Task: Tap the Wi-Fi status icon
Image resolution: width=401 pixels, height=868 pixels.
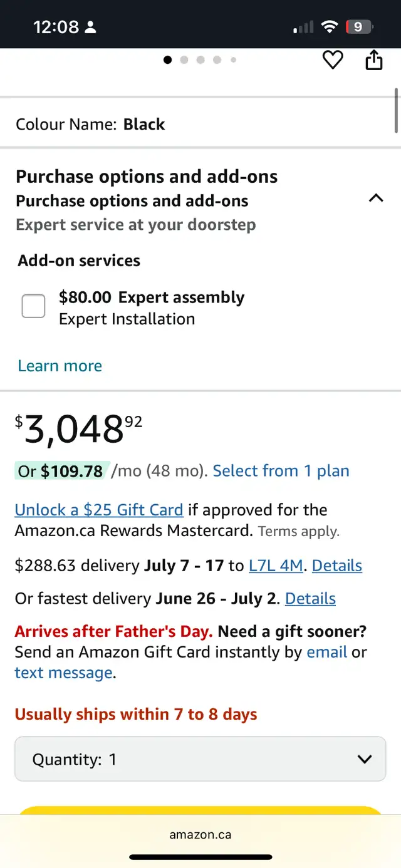Action: [x=329, y=27]
